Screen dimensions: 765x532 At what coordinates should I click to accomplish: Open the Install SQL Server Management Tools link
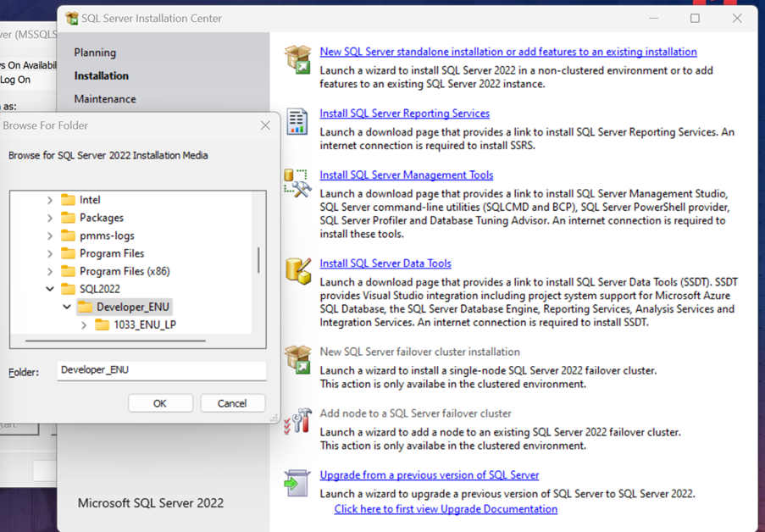406,175
